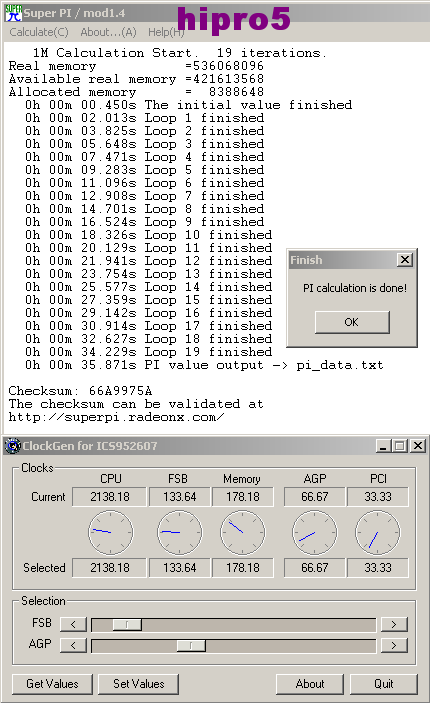Click the Loop 19 finished line
430x703 pixels.
point(149,352)
